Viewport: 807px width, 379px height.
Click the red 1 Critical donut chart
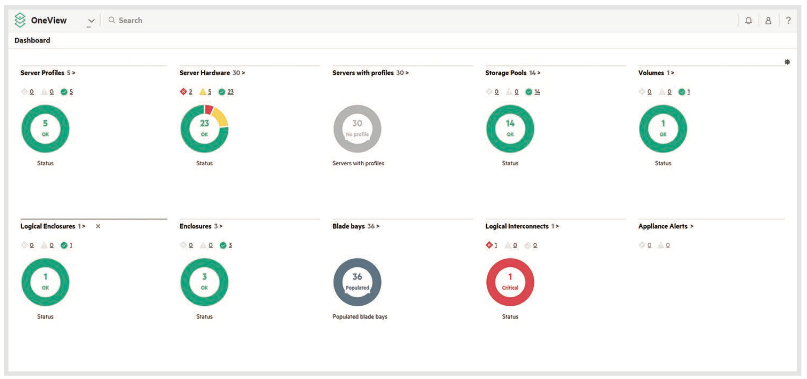(x=510, y=282)
